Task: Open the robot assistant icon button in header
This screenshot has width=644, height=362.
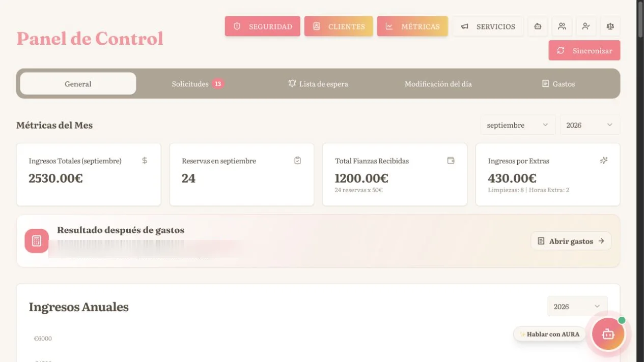Action: [538, 26]
